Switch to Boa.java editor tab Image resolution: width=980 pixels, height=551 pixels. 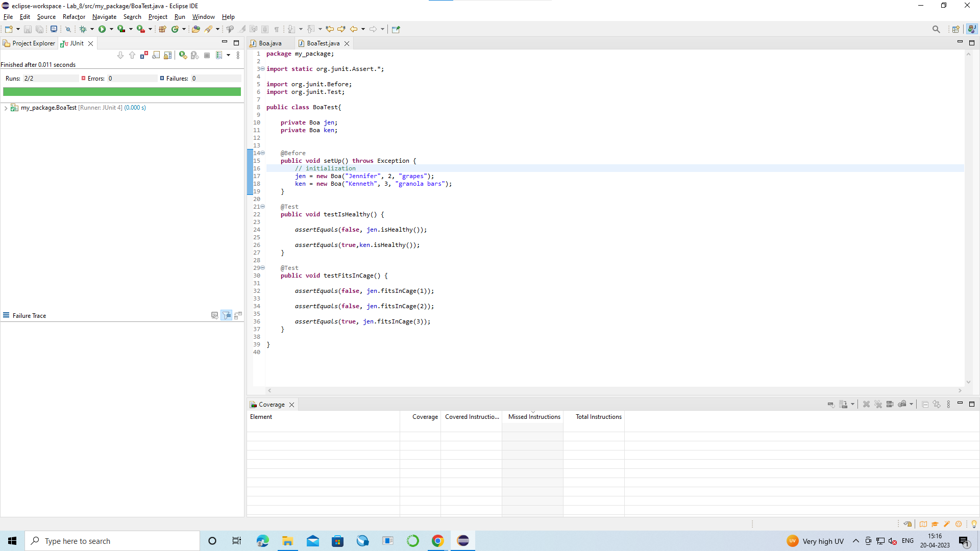(269, 43)
